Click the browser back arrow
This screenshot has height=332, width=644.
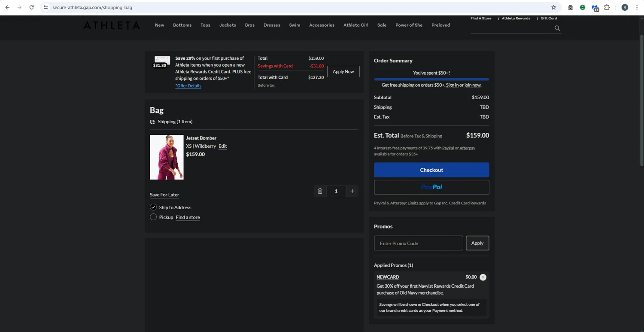pyautogui.click(x=7, y=7)
